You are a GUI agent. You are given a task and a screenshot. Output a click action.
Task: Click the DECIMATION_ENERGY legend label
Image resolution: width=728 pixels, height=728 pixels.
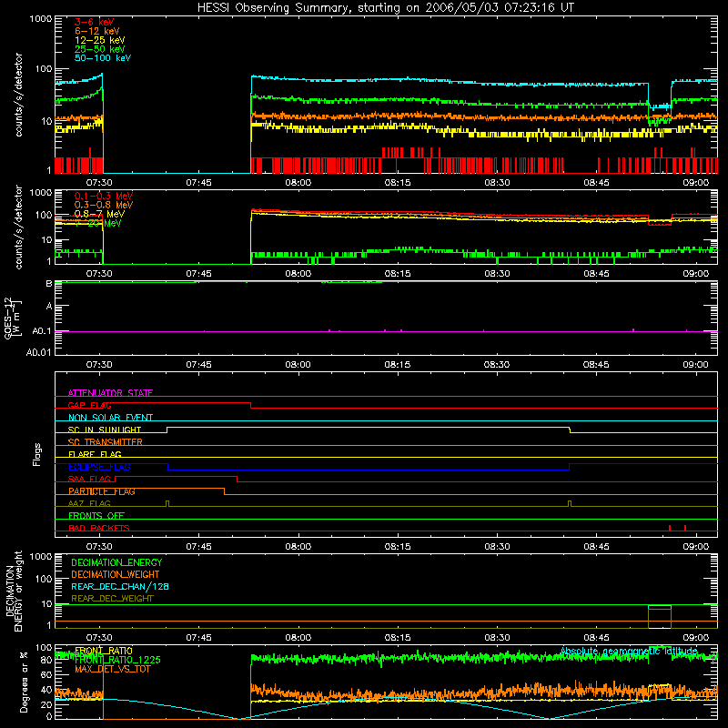(116, 562)
